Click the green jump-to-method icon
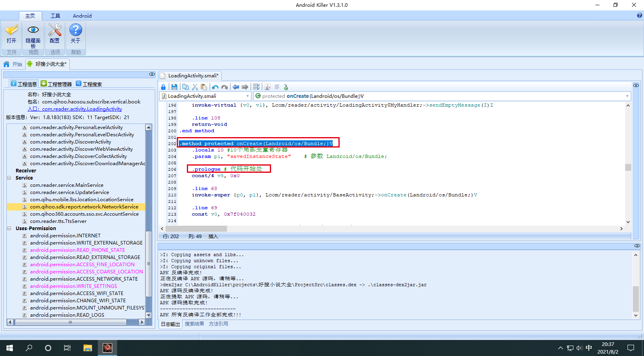Image resolution: width=644 pixels, height=356 pixels. click(x=286, y=87)
